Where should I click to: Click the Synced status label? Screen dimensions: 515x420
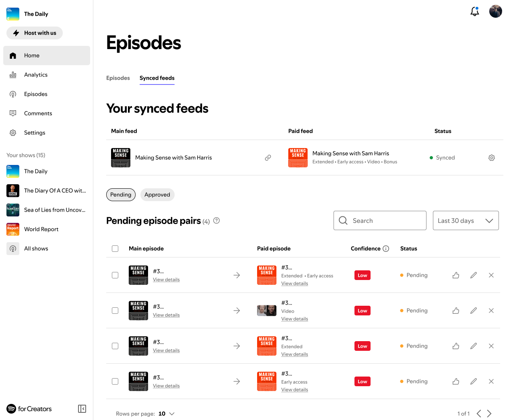445,158
